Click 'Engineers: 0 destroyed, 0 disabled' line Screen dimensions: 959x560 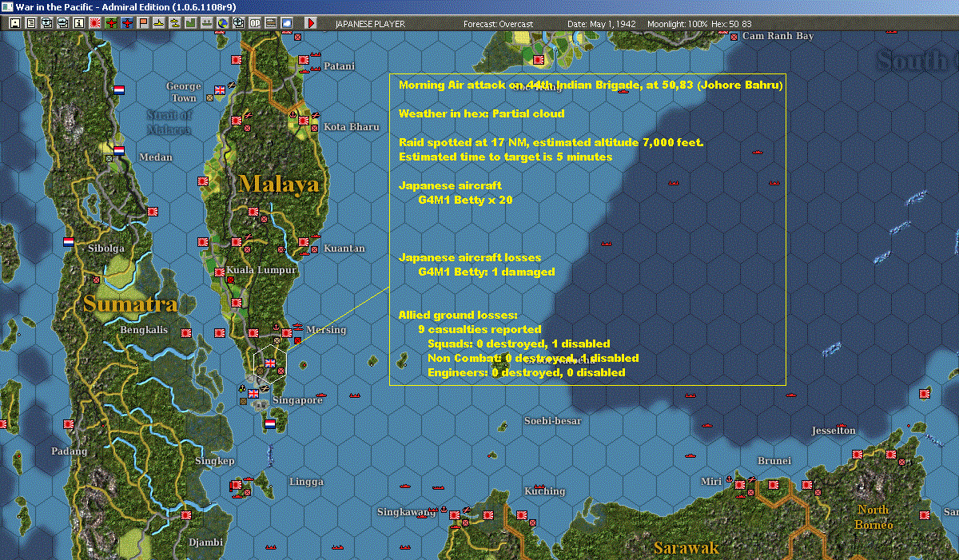pos(527,372)
